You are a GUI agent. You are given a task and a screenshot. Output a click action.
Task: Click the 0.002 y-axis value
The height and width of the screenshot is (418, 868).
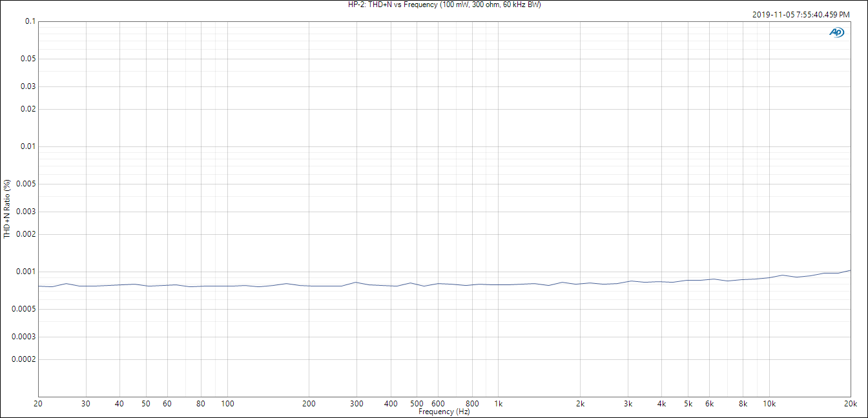[x=26, y=234]
